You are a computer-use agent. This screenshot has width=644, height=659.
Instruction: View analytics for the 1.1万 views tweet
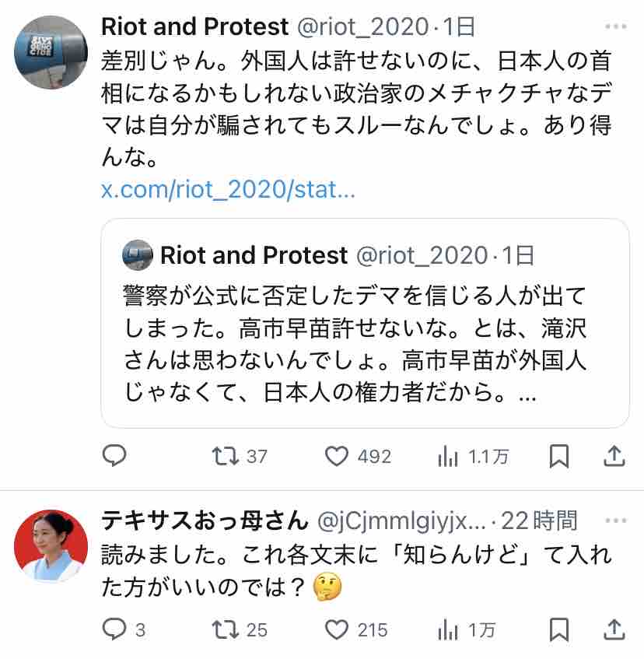[448, 457]
